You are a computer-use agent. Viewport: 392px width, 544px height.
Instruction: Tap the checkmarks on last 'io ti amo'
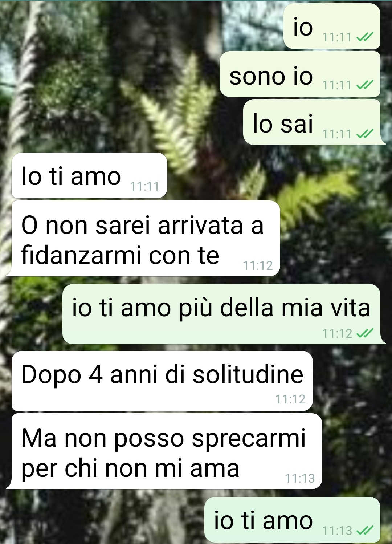click(x=364, y=531)
